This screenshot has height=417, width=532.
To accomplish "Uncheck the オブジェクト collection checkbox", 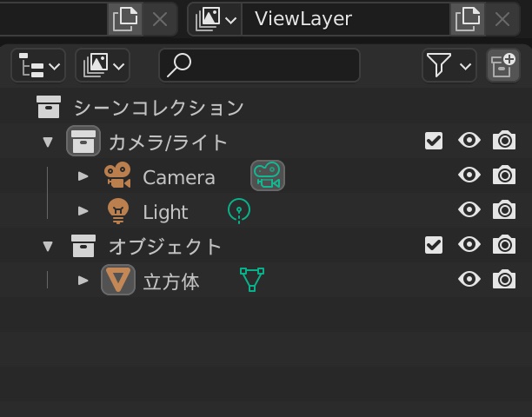I will tap(434, 245).
